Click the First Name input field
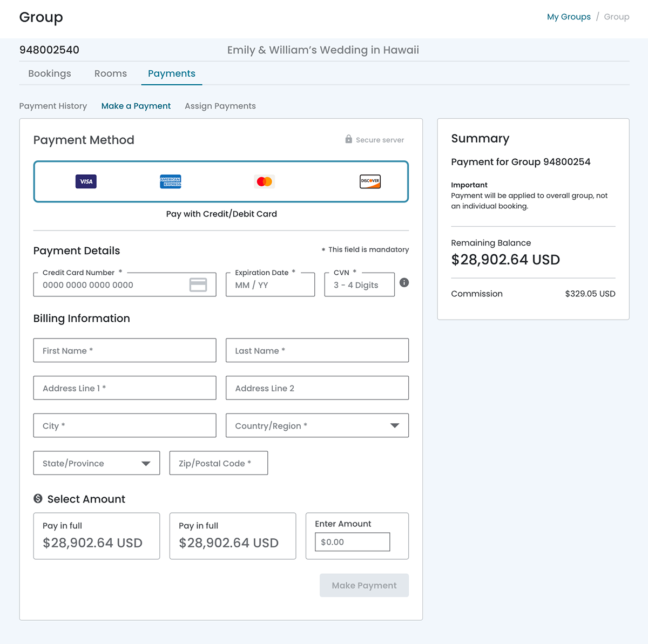The width and height of the screenshot is (648, 644). tap(125, 350)
